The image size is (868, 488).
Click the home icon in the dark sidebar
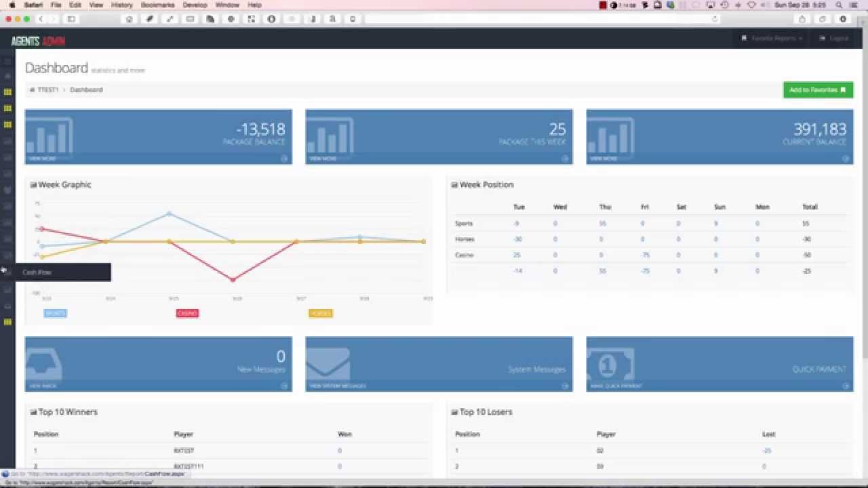pyautogui.click(x=7, y=76)
